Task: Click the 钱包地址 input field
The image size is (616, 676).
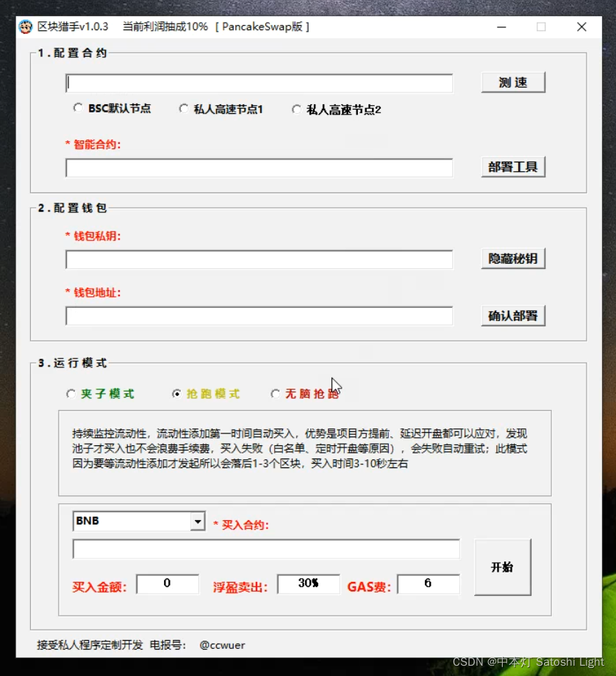Action: (259, 316)
